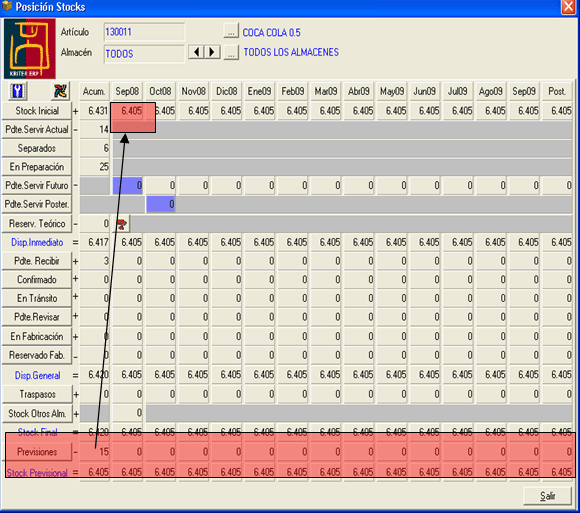
Task: Go to the previous Almacén with the left arrow
Action: [x=196, y=52]
